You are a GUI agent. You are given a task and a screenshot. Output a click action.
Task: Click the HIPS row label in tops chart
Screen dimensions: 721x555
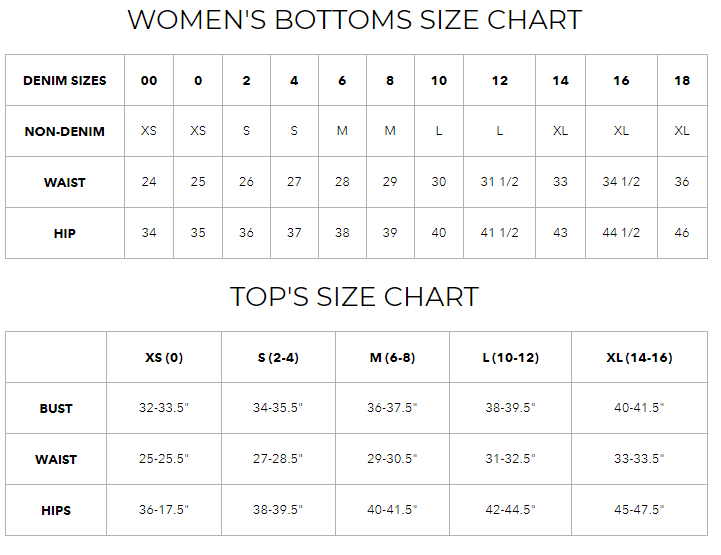pyautogui.click(x=56, y=511)
